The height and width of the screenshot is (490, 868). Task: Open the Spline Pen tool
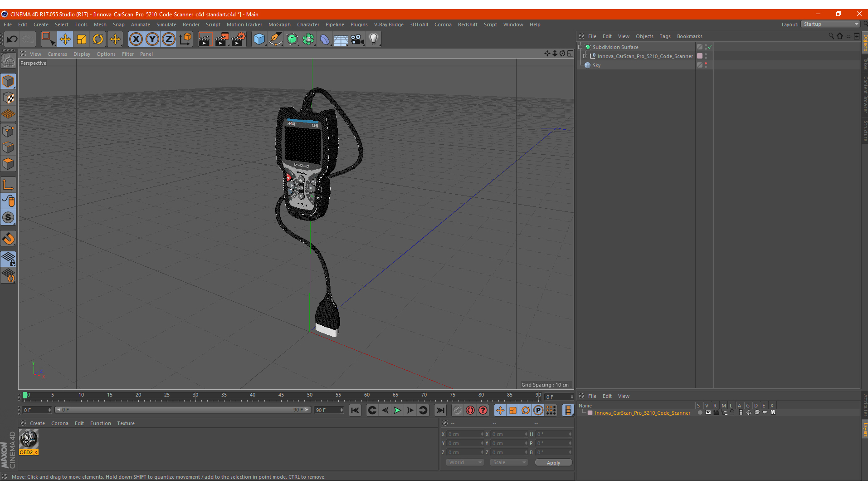point(275,39)
